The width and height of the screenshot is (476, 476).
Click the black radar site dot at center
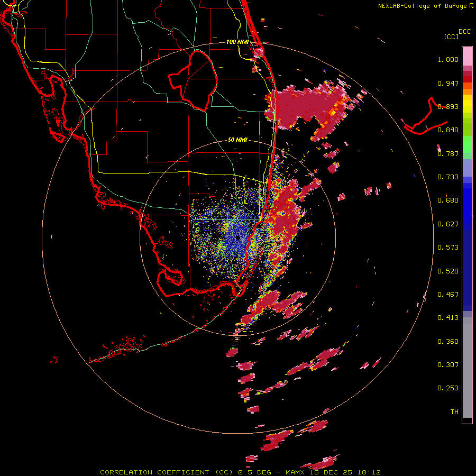pyautogui.click(x=237, y=237)
